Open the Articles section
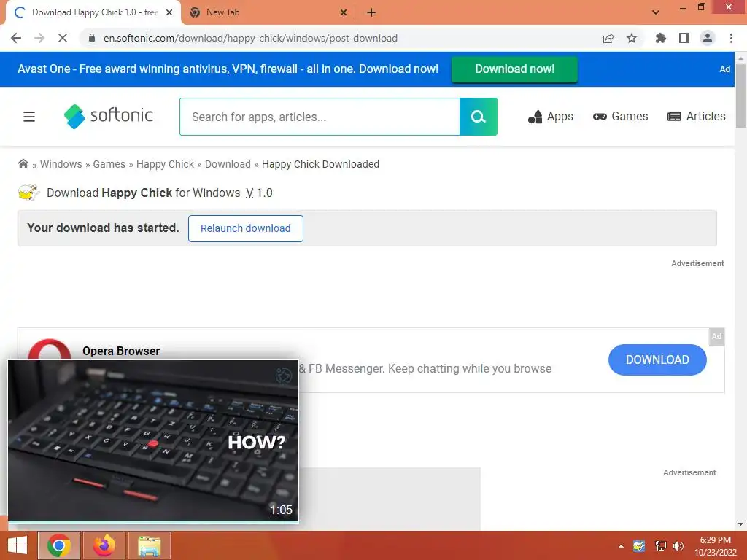 [x=697, y=117]
